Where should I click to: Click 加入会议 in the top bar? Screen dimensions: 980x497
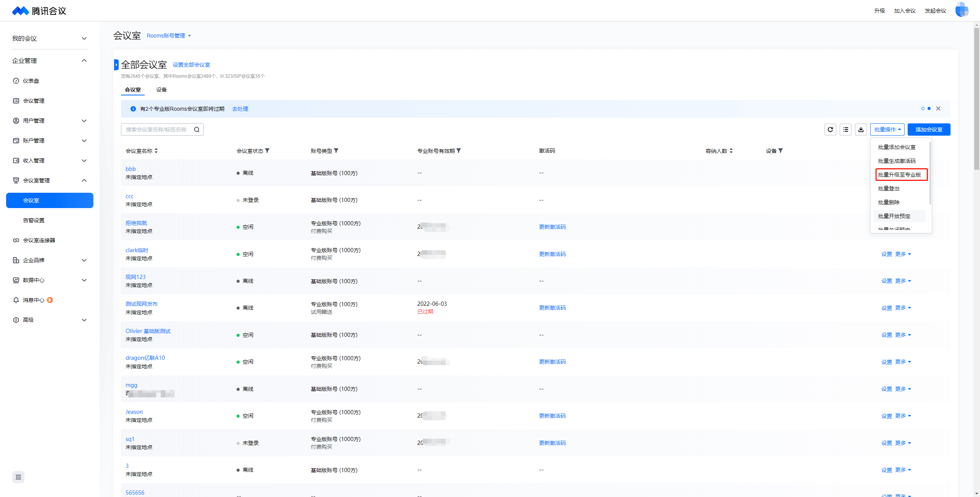[905, 11]
